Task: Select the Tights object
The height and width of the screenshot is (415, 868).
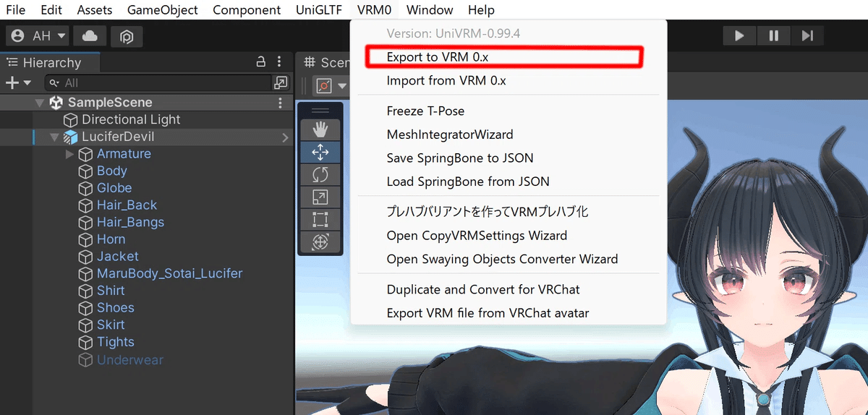Action: [x=116, y=342]
